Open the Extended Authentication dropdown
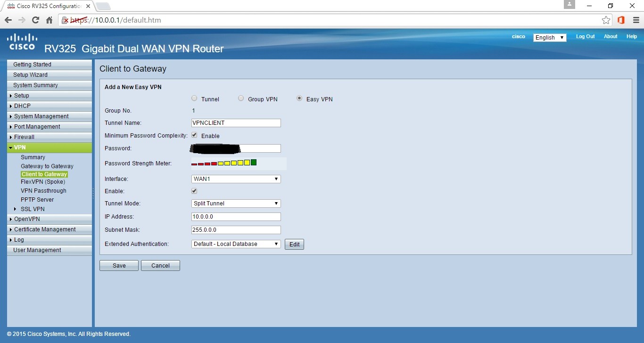The width and height of the screenshot is (644, 343). [236, 244]
